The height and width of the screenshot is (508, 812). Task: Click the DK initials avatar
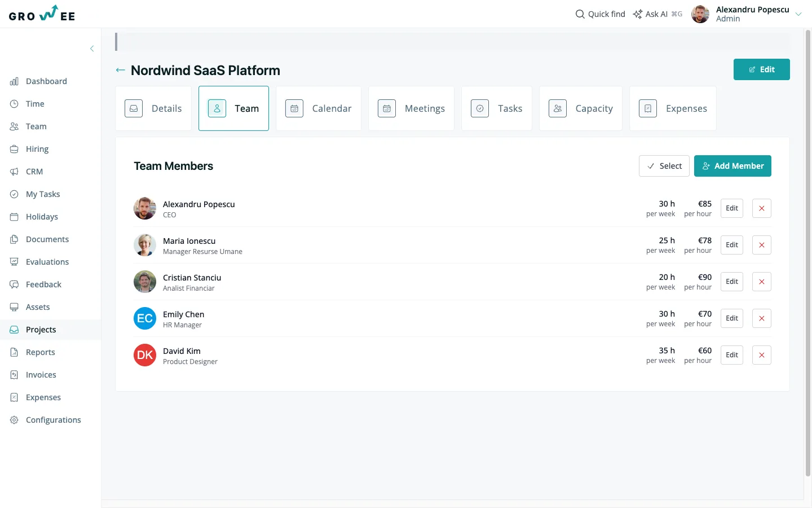click(x=145, y=355)
